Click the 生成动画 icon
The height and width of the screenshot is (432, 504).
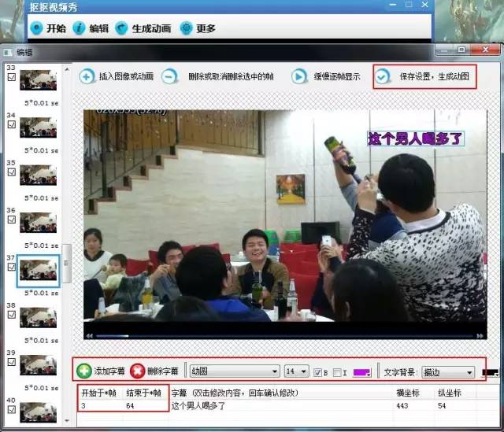point(121,28)
